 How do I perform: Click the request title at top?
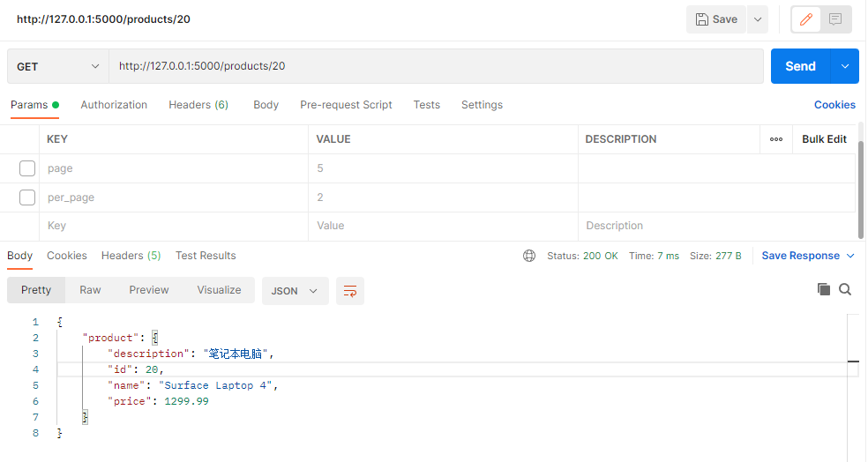[103, 19]
